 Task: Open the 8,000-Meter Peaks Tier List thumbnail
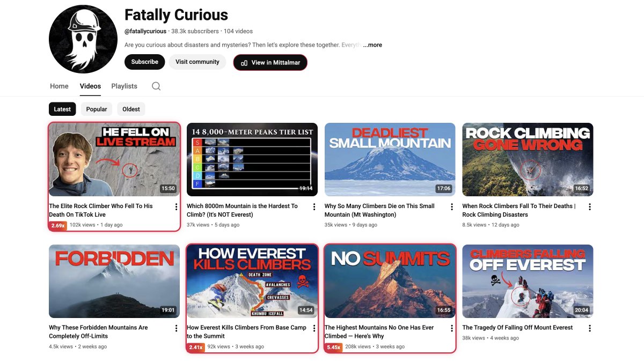[x=252, y=160]
